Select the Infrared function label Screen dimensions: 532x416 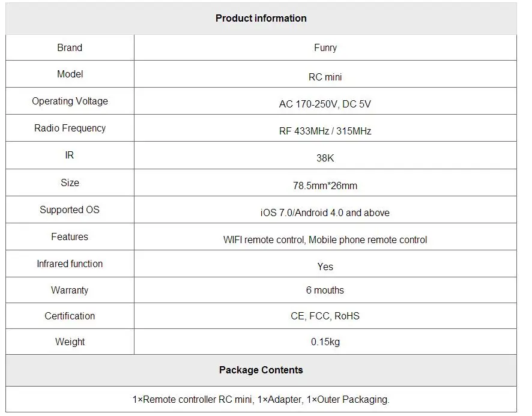[x=70, y=264]
